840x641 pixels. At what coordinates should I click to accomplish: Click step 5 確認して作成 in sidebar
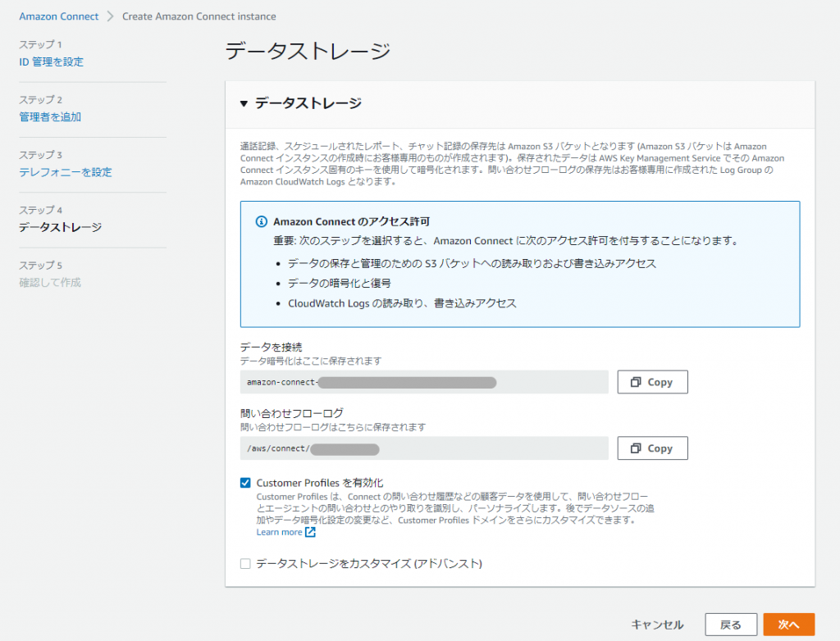click(x=50, y=283)
